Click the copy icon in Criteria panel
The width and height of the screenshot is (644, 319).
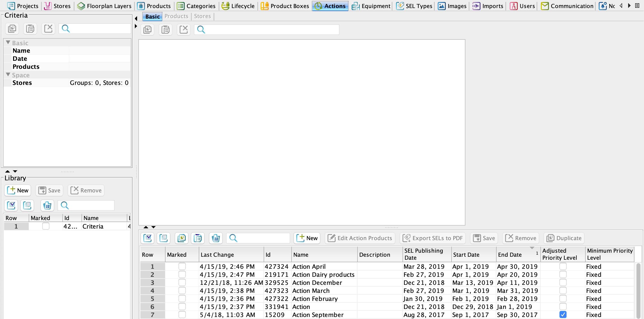[x=12, y=29]
